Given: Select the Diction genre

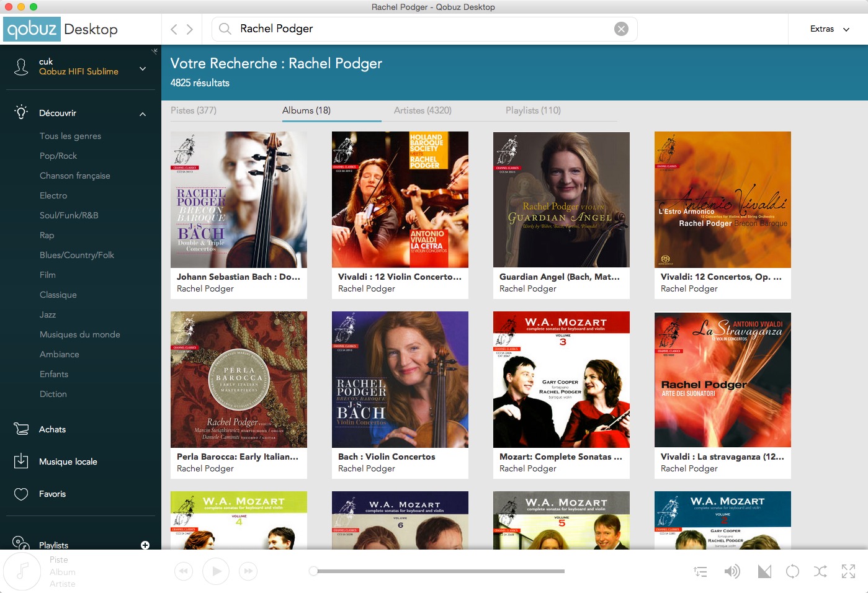Looking at the screenshot, I should (53, 394).
